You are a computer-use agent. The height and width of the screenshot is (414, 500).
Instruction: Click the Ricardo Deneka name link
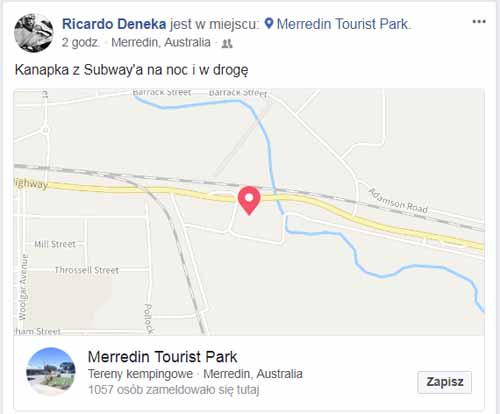point(114,24)
